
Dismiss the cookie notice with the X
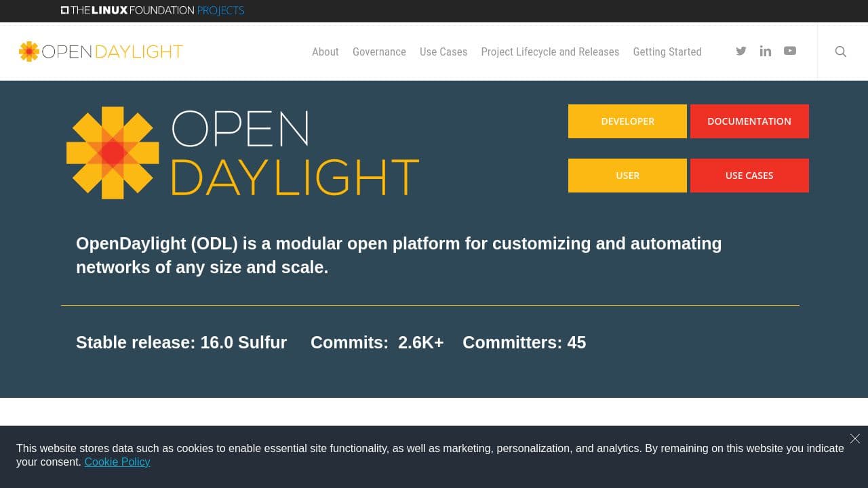[x=855, y=439]
